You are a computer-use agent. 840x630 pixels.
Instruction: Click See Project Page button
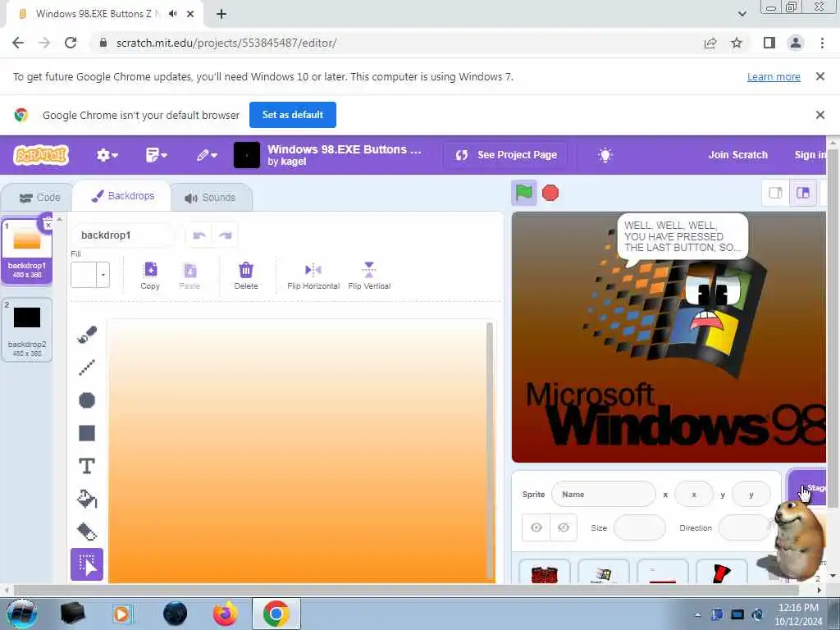click(x=506, y=155)
